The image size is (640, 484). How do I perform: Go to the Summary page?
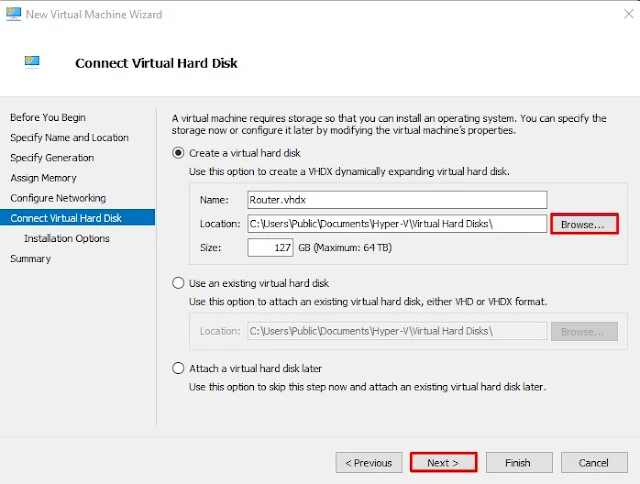click(31, 259)
